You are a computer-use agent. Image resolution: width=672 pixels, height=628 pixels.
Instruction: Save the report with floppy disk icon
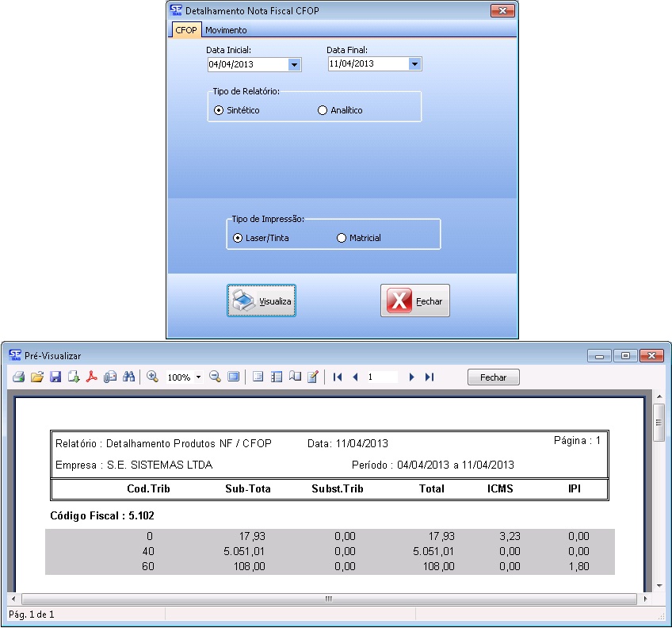click(55, 377)
